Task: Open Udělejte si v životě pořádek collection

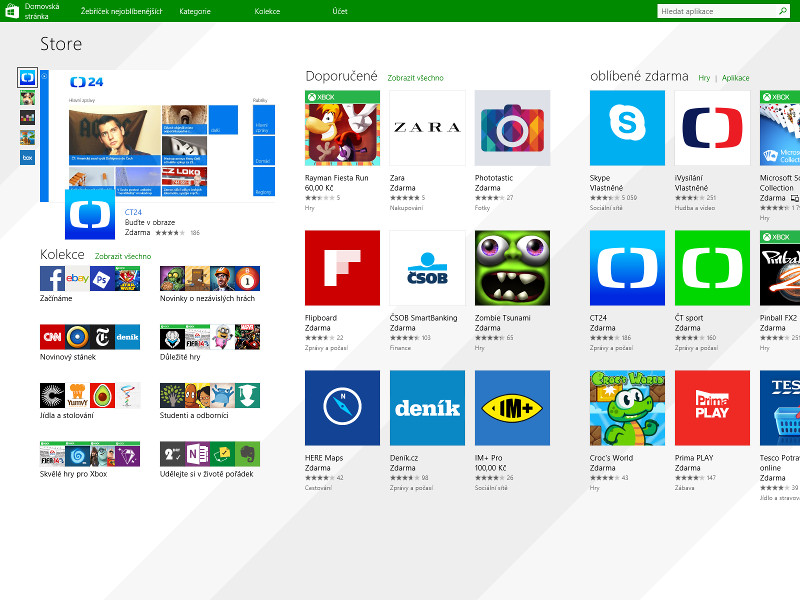Action: 210,460
